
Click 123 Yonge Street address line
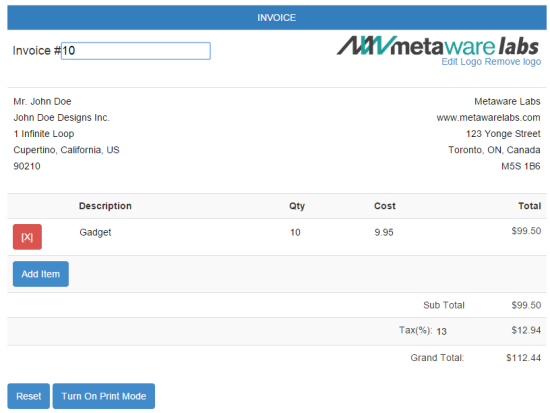(x=503, y=134)
